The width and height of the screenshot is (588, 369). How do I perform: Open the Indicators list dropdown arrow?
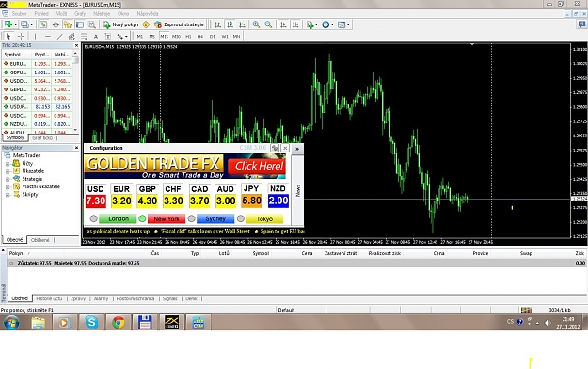316,24
